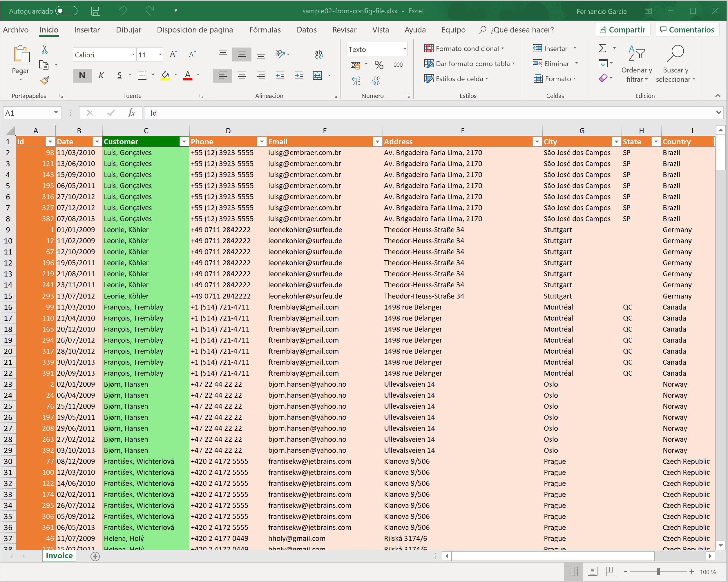Toggle the Autoguardado switch on

[67, 11]
